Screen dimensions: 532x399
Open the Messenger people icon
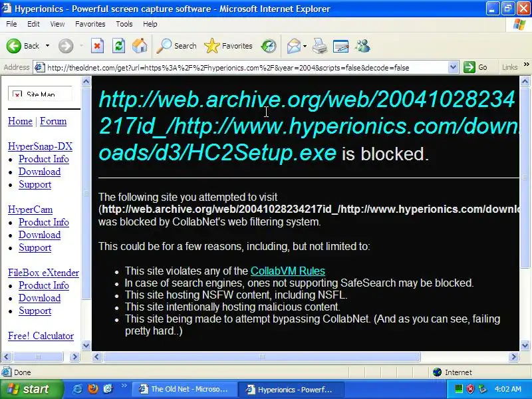[362, 46]
